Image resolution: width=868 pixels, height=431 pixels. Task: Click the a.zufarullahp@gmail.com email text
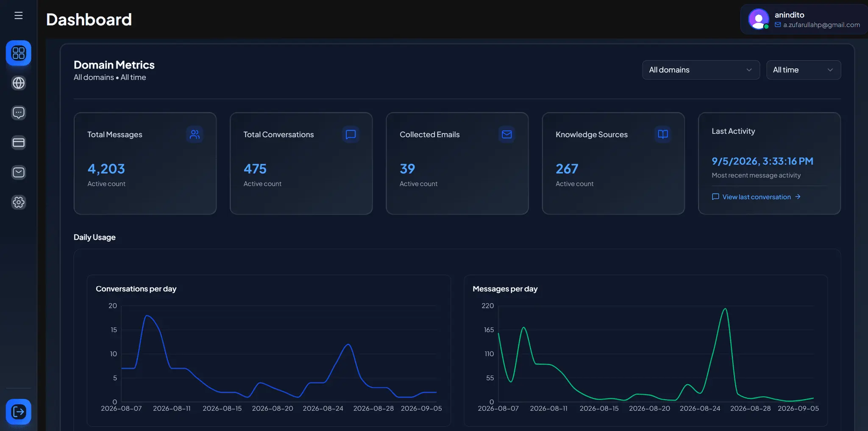tap(821, 25)
